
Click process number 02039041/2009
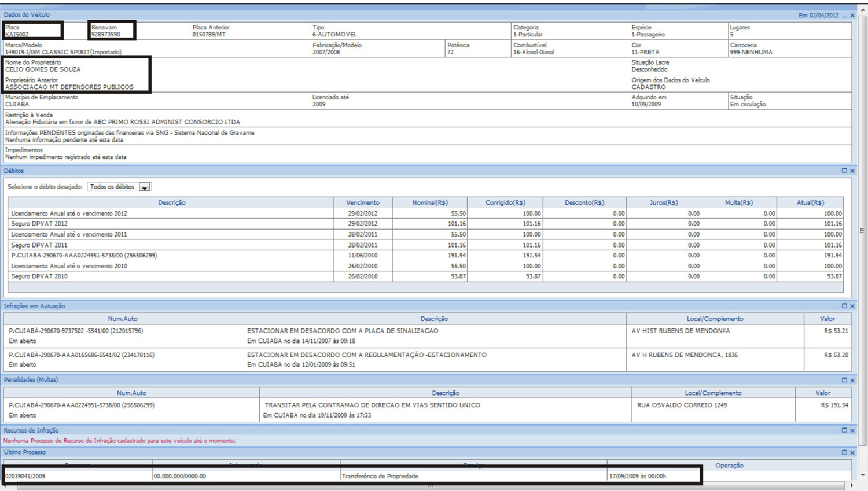(x=25, y=477)
